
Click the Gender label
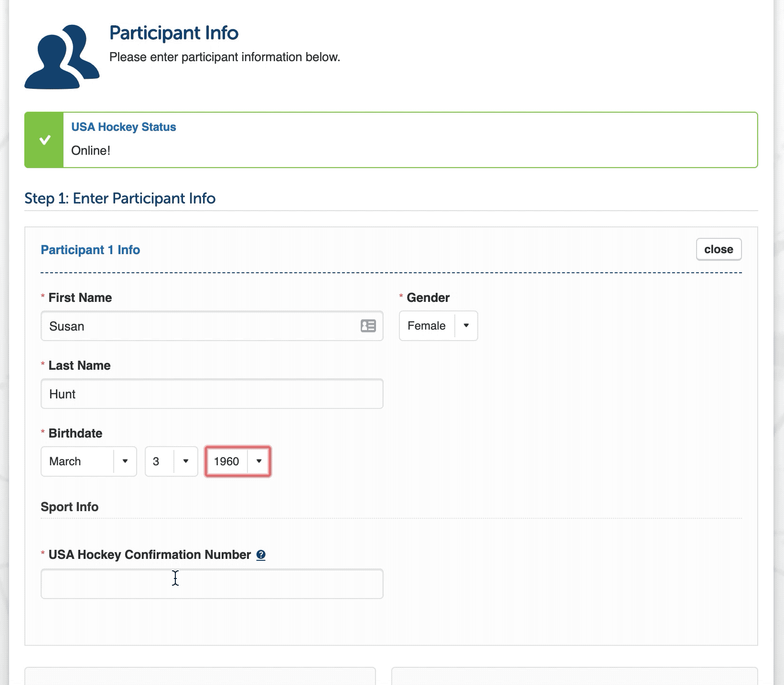(428, 298)
